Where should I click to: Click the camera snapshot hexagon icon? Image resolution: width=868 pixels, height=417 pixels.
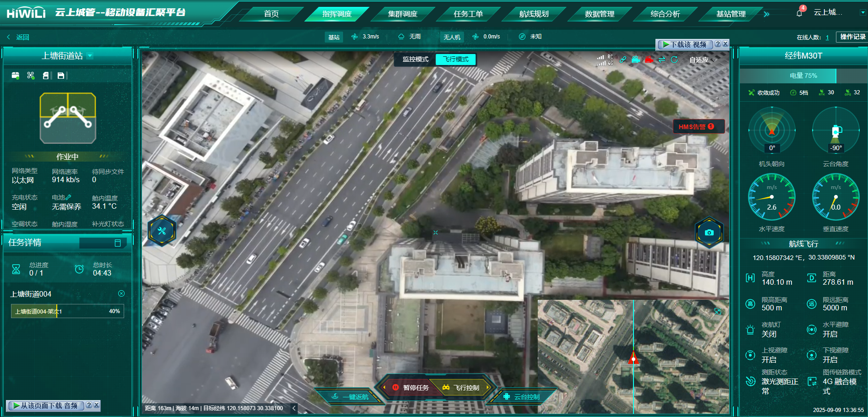tap(709, 233)
